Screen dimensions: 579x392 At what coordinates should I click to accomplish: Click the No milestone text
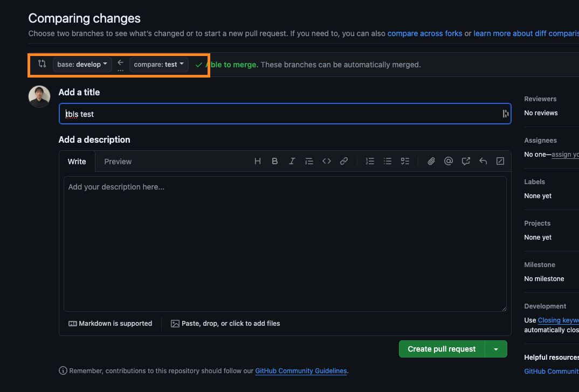tap(544, 279)
